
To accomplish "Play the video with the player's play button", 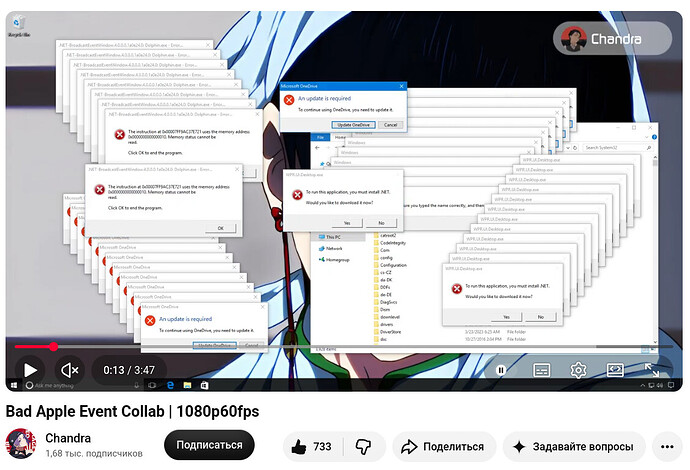I will coord(30,370).
